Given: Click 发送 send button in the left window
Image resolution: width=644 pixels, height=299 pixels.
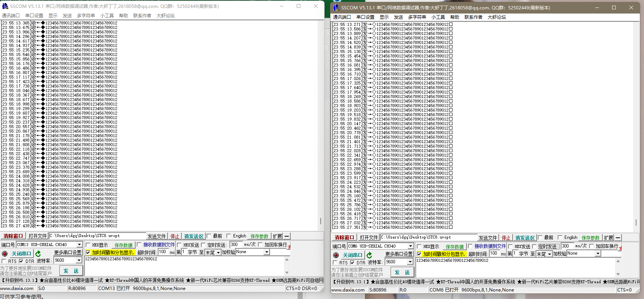Looking at the screenshot, I should pos(71,270).
